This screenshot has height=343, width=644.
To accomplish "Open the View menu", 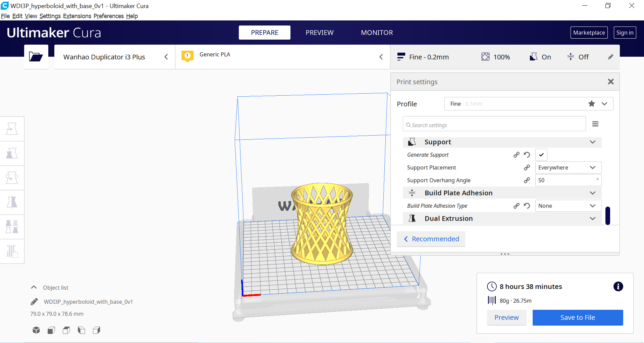I will 31,16.
